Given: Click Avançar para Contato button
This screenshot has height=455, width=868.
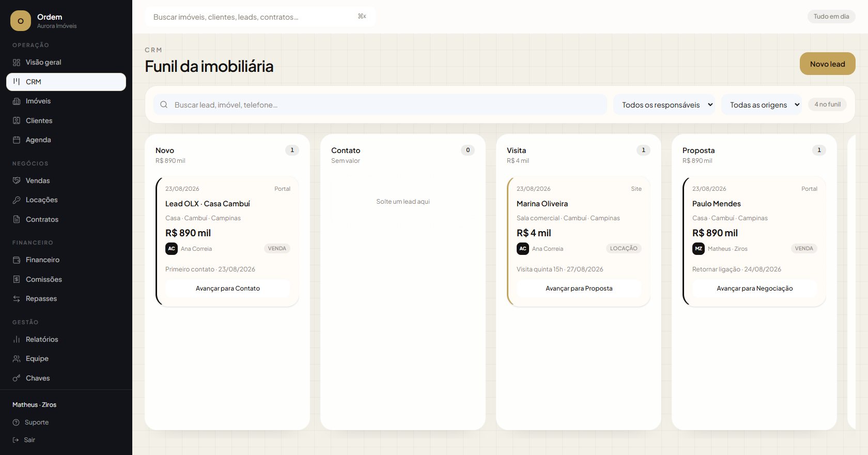Looking at the screenshot, I should (x=228, y=289).
